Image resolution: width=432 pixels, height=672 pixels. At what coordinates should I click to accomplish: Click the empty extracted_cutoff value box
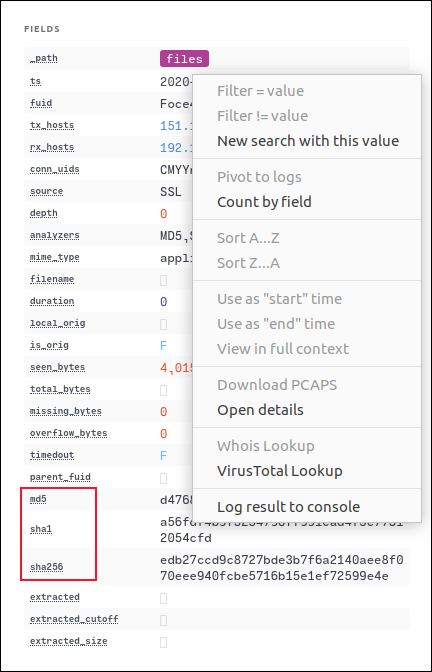(x=163, y=620)
